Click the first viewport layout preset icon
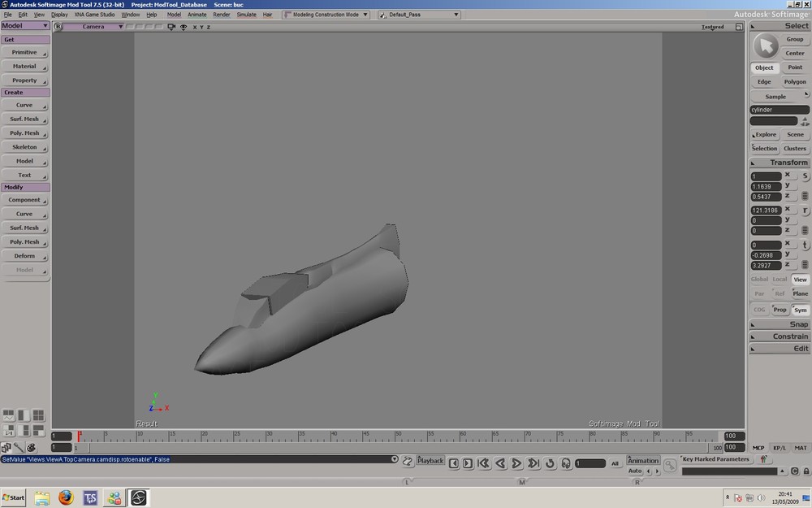This screenshot has height=508, width=812. 9,415
